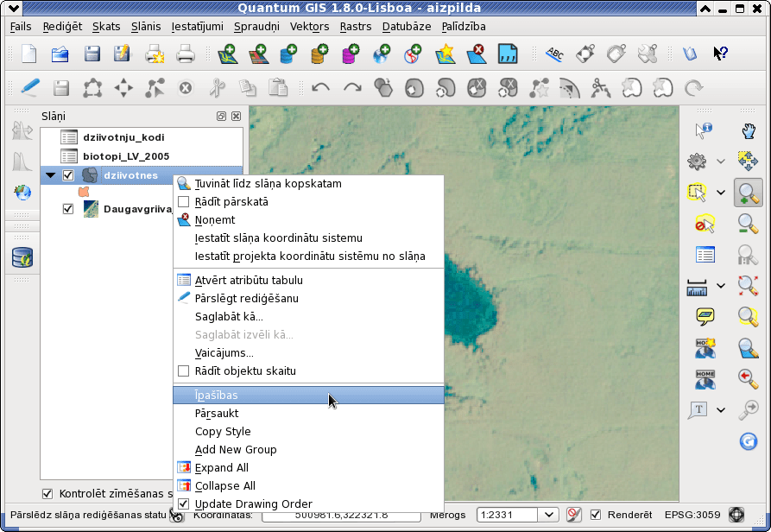Click the Open Project icon
Screen dimensions: 771x532
click(x=60, y=54)
